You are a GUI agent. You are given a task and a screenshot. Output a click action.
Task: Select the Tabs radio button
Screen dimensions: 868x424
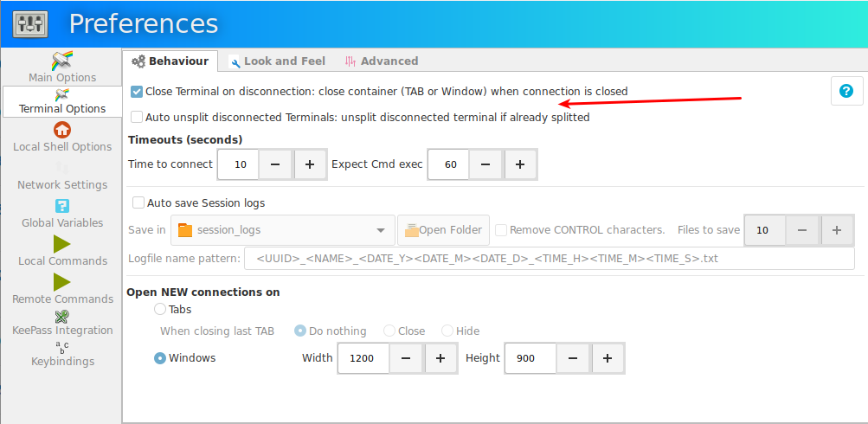click(160, 310)
